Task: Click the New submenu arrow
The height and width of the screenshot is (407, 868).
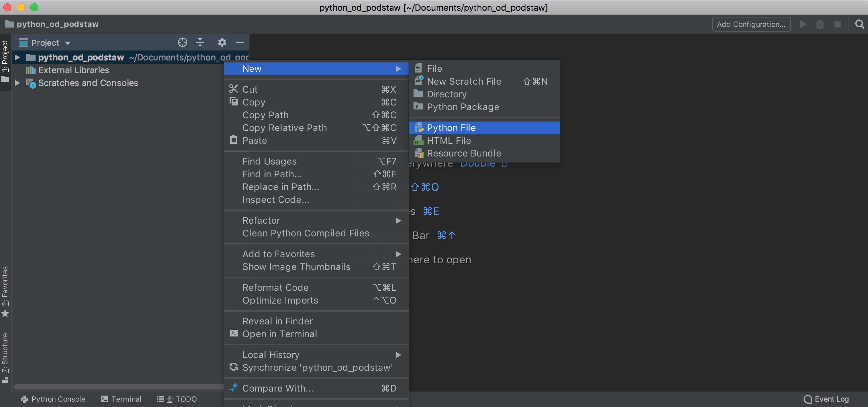Action: coord(398,69)
